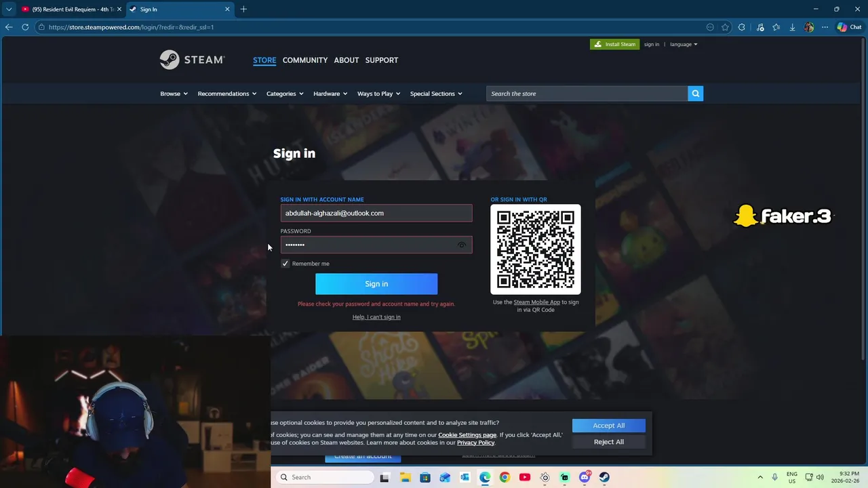
Task: Select the COMMUNITY navigation tab
Action: (305, 60)
